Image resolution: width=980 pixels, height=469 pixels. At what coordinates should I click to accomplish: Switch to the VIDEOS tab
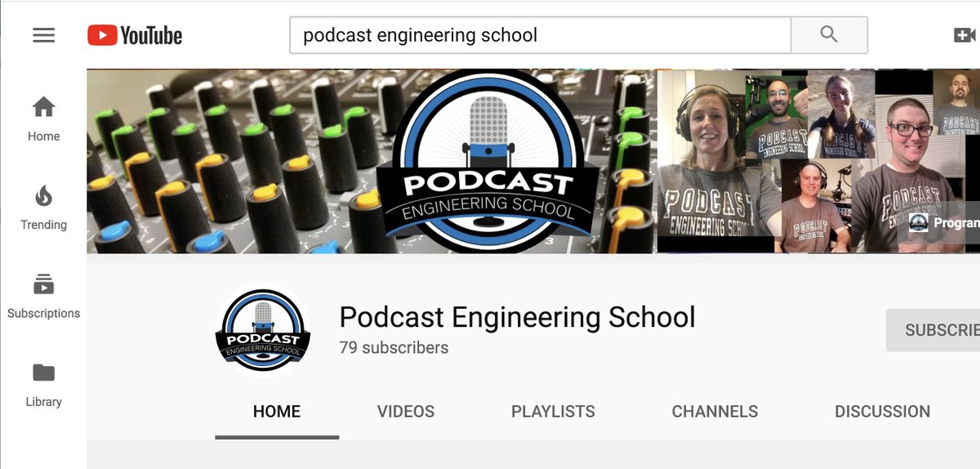coord(406,412)
